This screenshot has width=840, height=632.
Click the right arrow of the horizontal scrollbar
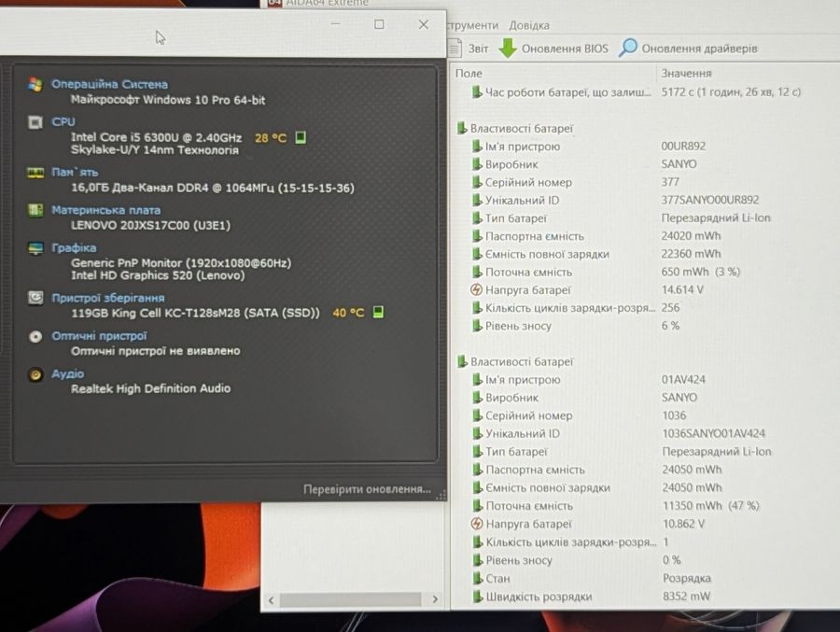coord(435,599)
